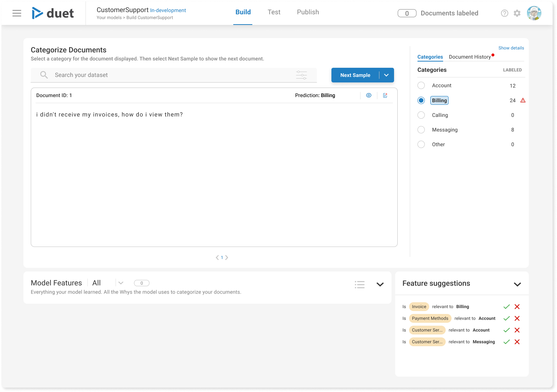Click the Model Features count badge

coord(142,283)
